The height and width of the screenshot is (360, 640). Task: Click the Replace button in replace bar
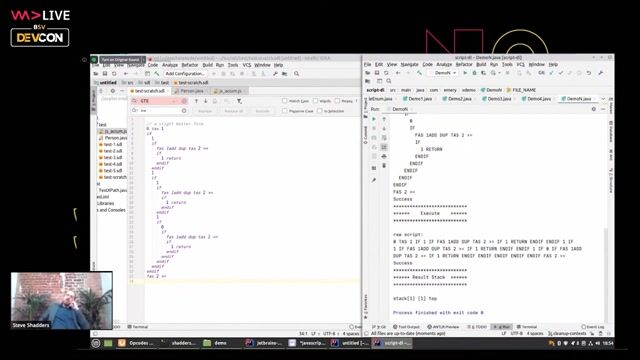(205, 111)
